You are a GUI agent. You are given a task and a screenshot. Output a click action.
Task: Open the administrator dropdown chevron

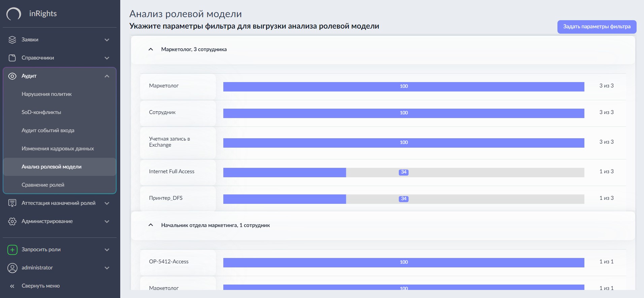click(107, 268)
